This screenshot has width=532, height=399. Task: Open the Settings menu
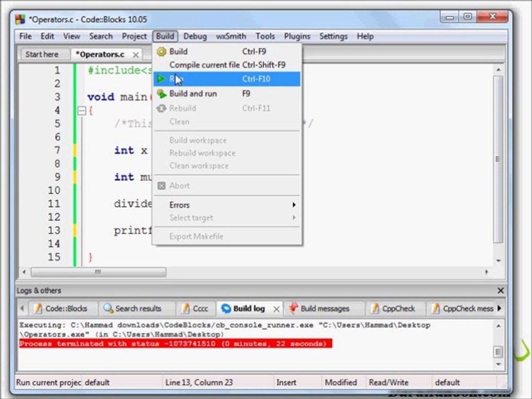pos(334,37)
